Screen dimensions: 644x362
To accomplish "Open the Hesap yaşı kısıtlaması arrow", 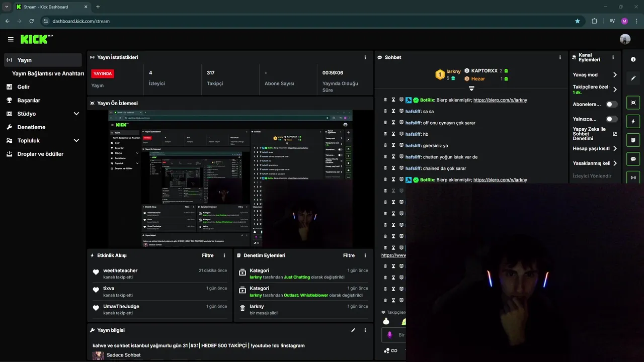I will coord(615,149).
